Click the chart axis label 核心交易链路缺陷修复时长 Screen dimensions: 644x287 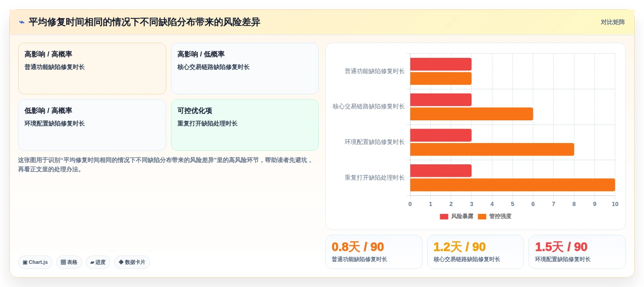pos(369,106)
